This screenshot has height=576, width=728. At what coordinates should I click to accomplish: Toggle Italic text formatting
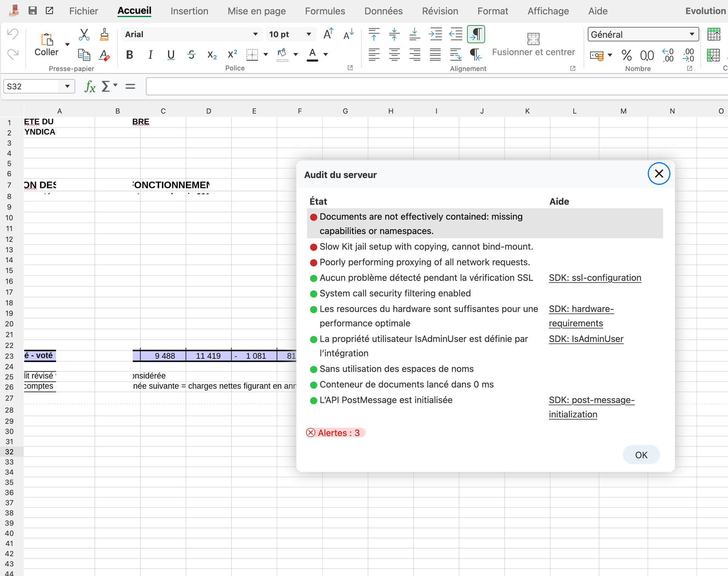coord(150,55)
